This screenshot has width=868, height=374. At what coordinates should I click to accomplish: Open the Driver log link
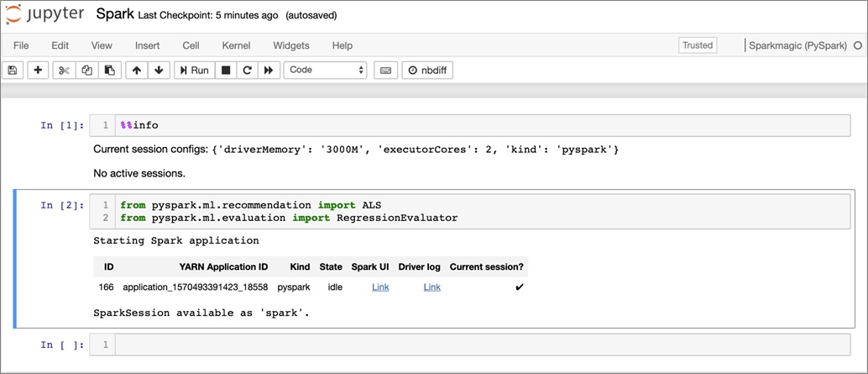pos(431,287)
